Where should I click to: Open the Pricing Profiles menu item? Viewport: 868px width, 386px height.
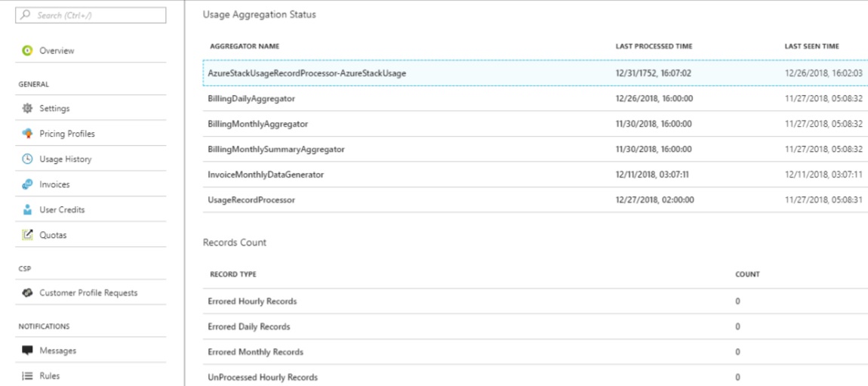click(92, 134)
